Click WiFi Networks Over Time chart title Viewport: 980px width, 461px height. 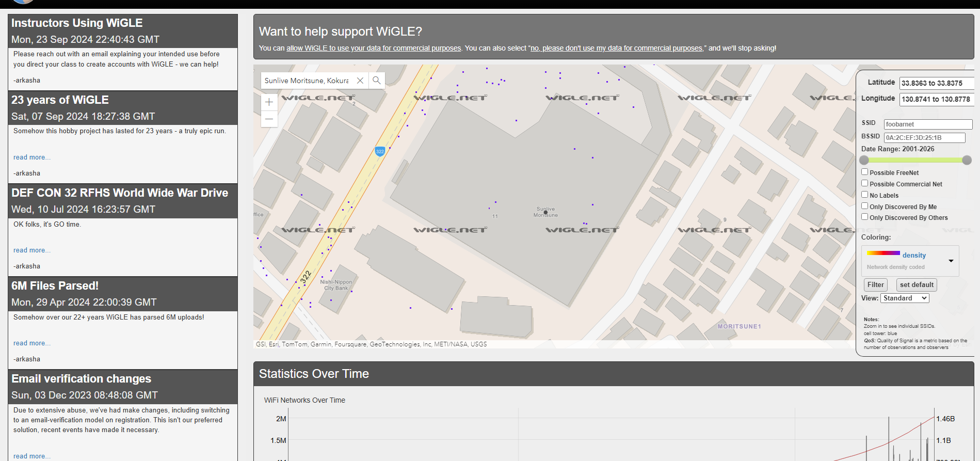(304, 400)
